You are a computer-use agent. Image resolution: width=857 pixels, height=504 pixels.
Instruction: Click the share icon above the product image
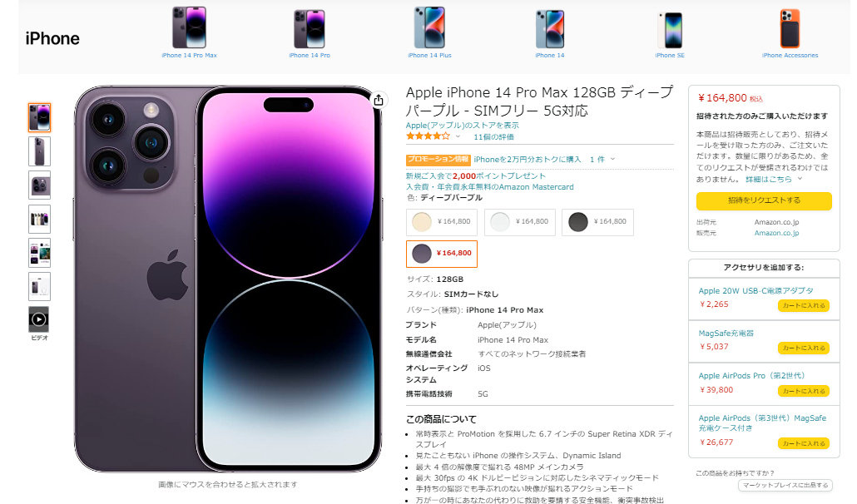point(379,99)
